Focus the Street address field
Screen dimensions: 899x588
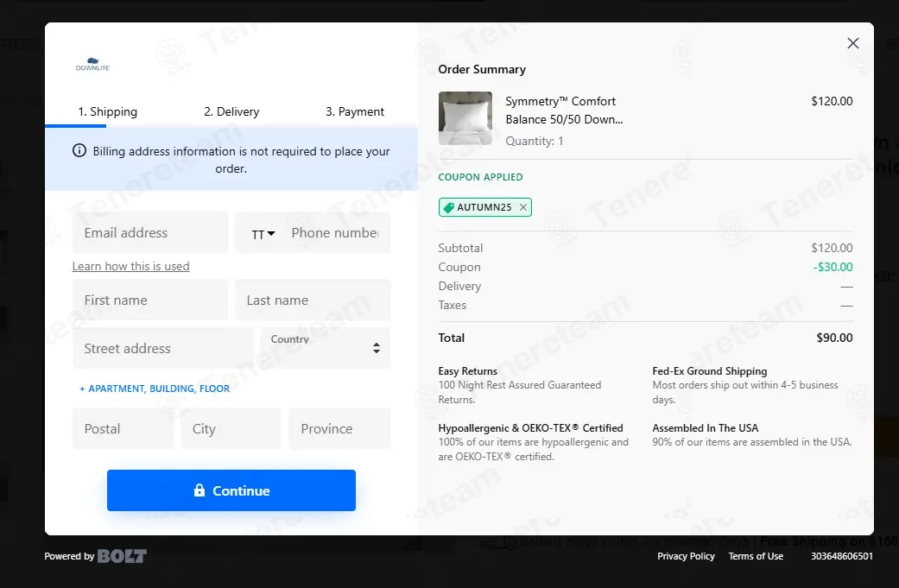(163, 348)
